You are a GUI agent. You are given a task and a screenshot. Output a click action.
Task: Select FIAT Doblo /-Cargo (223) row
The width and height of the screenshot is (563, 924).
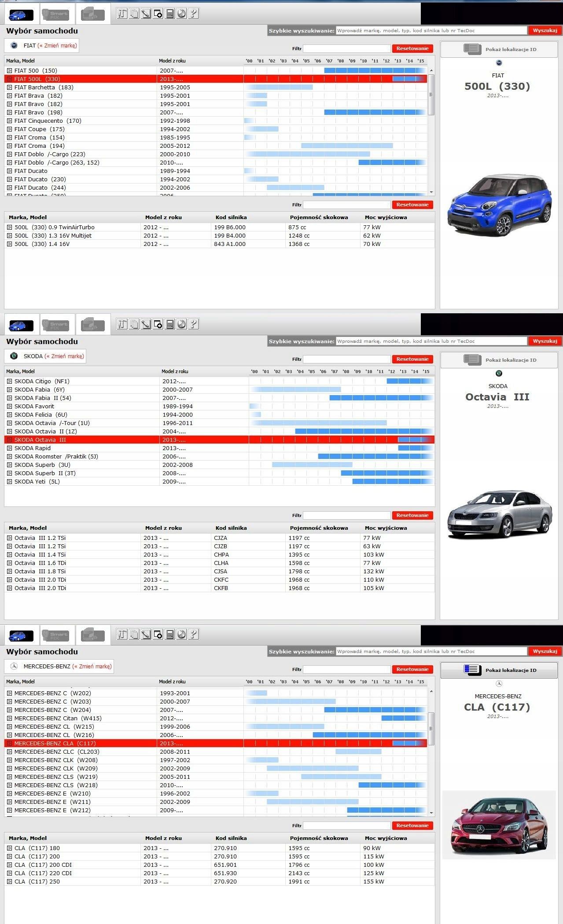216,154
